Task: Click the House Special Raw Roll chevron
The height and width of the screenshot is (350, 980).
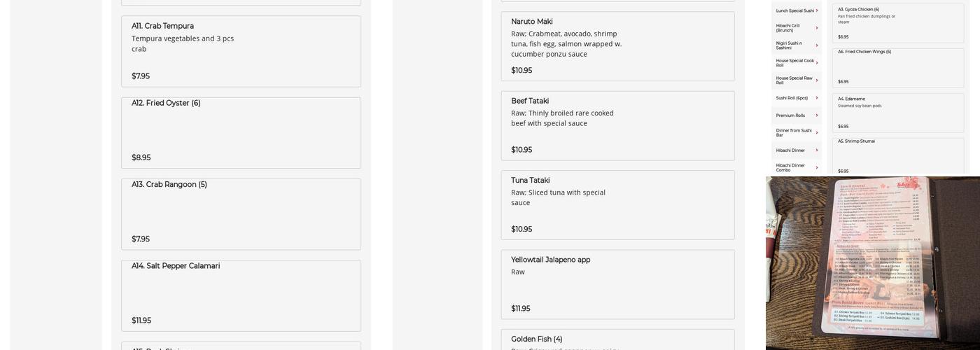Action: 816,80
